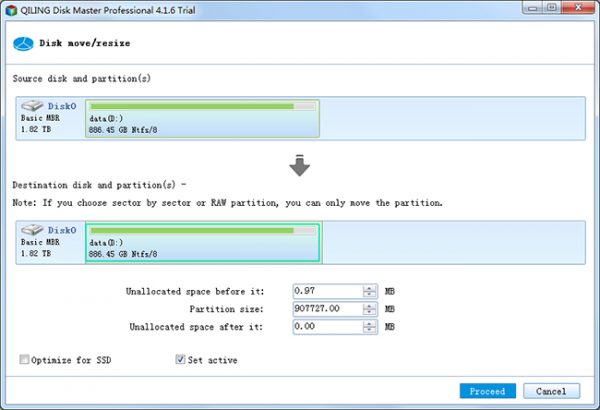Select the source Disk0 drive icon
This screenshot has width=600, height=410.
[32, 105]
